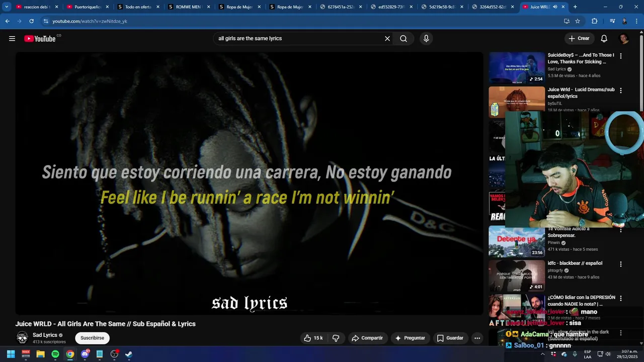
Task: Open idfc blackbear video thumbnail
Action: click(517, 276)
